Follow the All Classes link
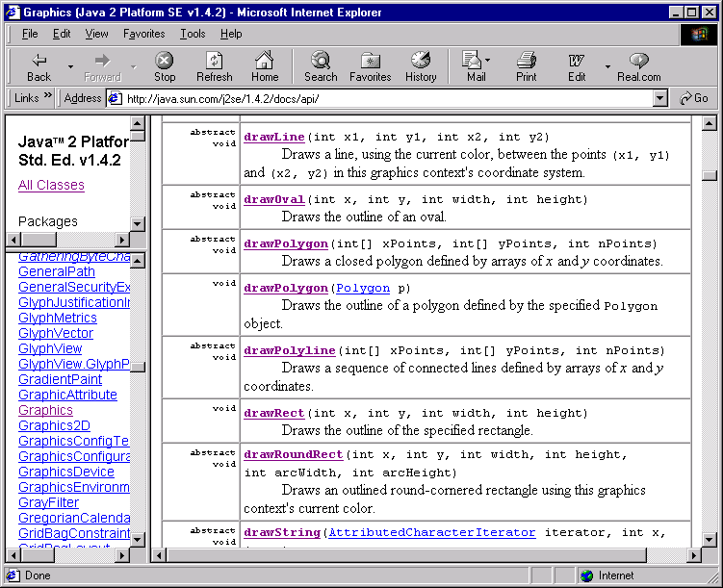723x588 pixels. pyautogui.click(x=51, y=185)
